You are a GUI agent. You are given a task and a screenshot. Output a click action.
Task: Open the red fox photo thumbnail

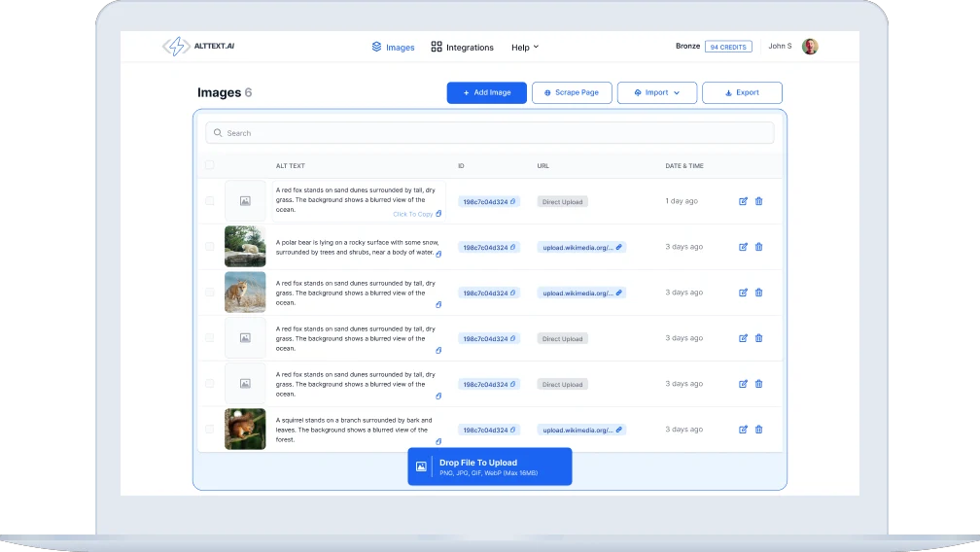(245, 292)
